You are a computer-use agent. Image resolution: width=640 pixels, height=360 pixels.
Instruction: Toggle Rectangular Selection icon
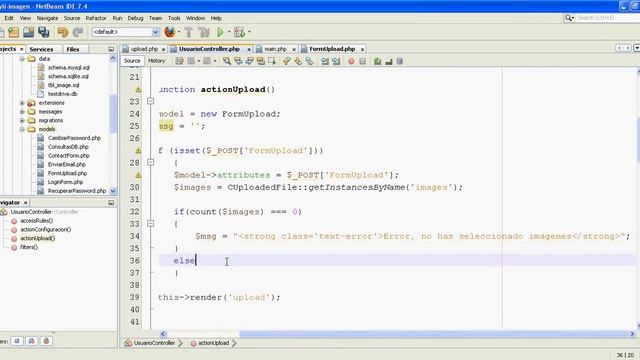(272, 61)
